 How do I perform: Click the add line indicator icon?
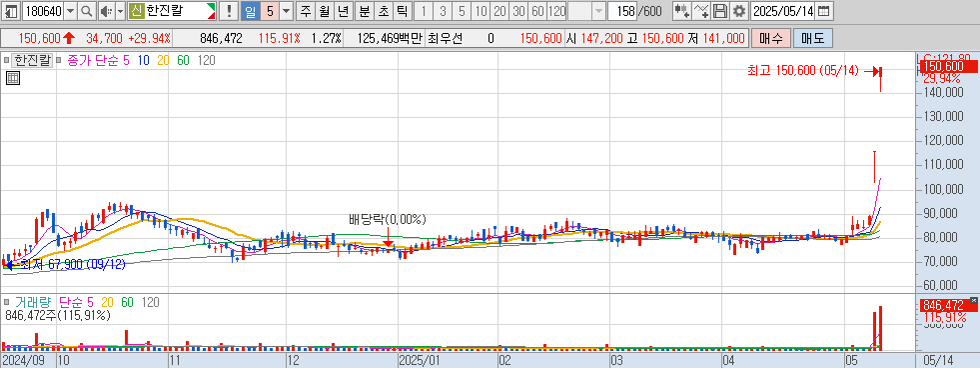[702, 11]
